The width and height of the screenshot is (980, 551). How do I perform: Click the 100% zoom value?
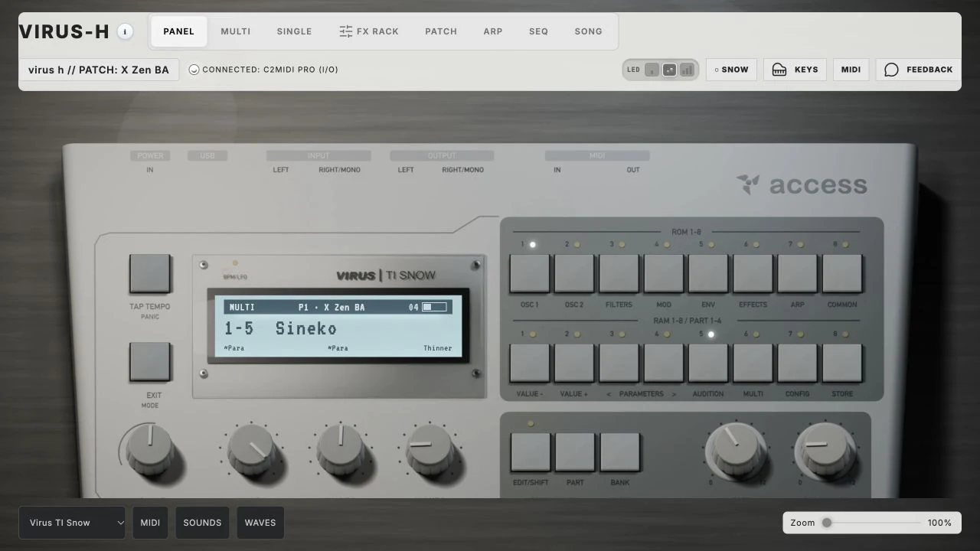tap(939, 523)
